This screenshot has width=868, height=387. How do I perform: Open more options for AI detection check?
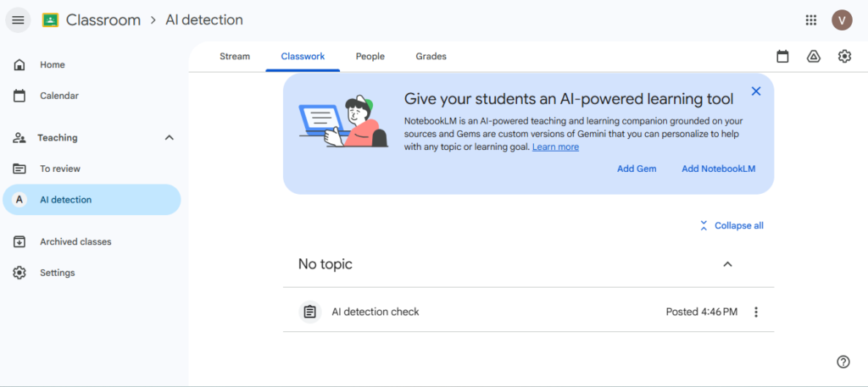point(756,312)
